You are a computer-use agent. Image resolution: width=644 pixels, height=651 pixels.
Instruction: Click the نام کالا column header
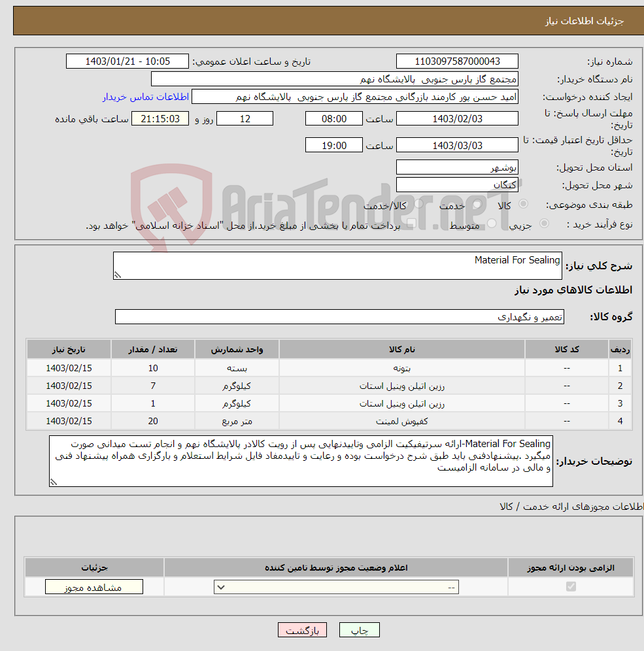[401, 350]
